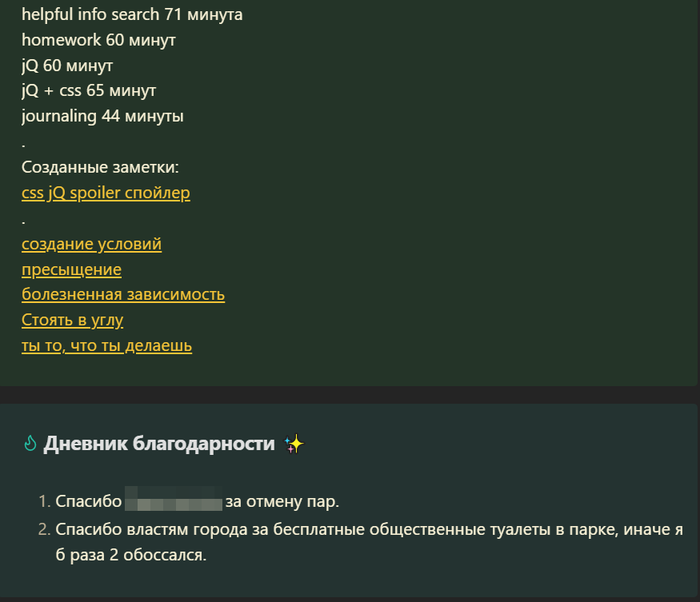
Task: Click the blurred name in first list item
Action: (x=174, y=499)
